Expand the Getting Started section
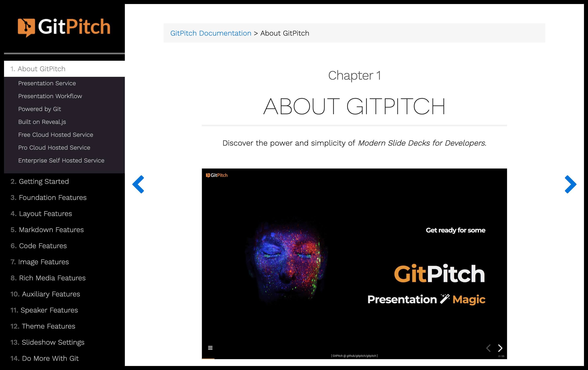588x370 pixels. click(43, 181)
